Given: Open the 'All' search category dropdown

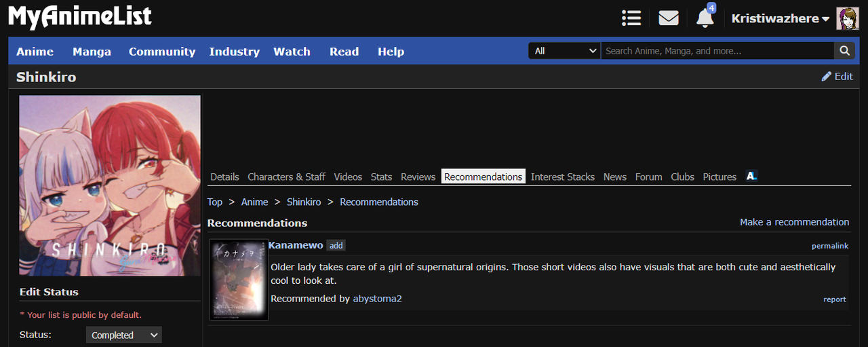Looking at the screenshot, I should [x=564, y=51].
